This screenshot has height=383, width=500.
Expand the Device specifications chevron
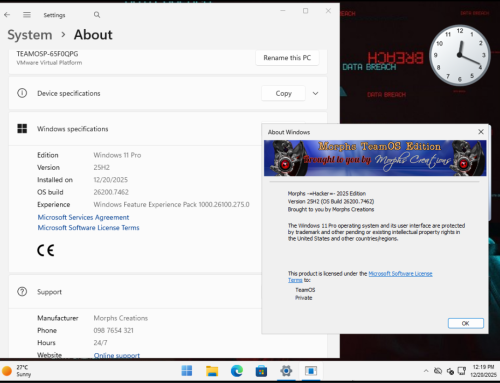[x=315, y=93]
